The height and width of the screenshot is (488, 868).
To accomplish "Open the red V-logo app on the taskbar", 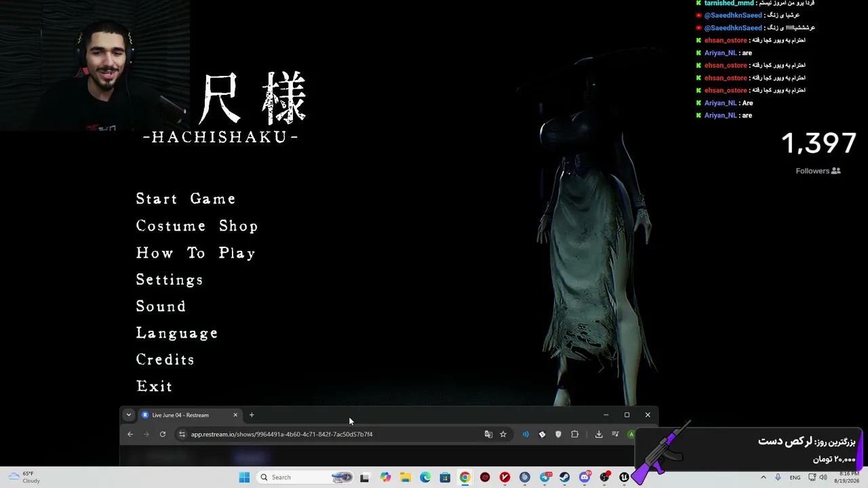I will [505, 477].
